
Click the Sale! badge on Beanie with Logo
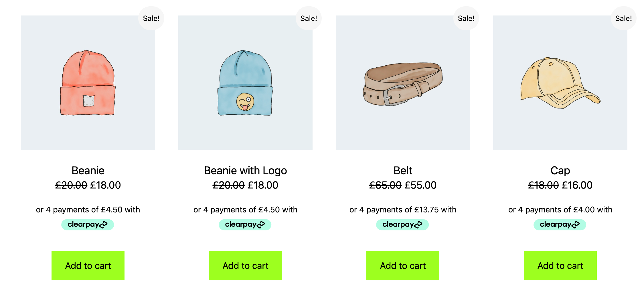(309, 18)
